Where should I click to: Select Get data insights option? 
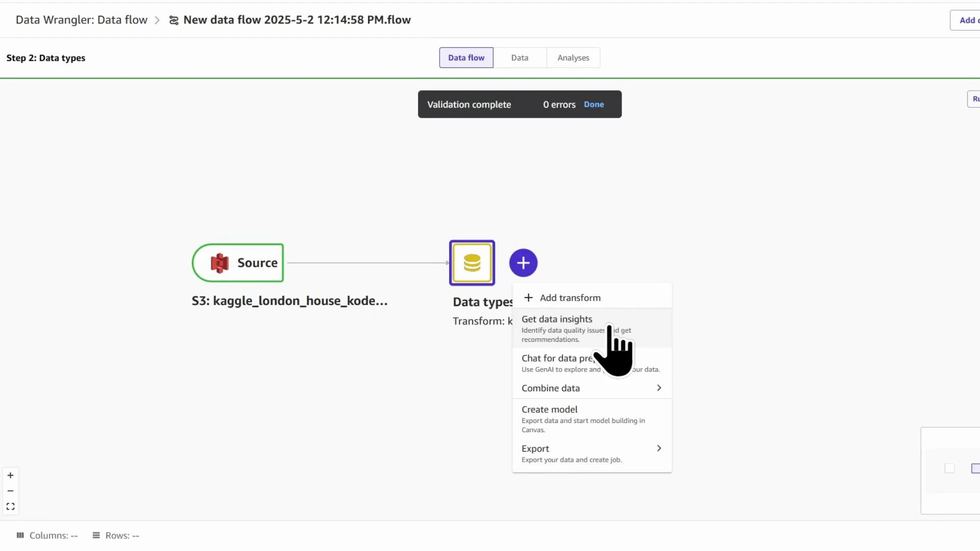pos(557,319)
